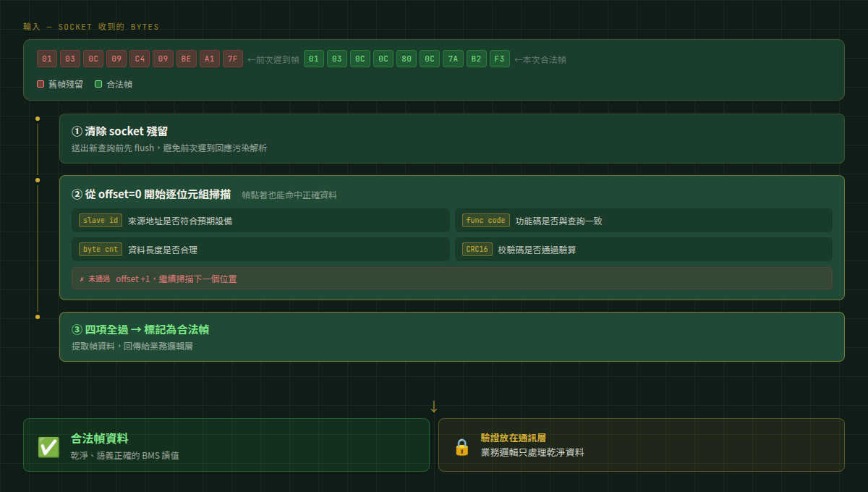Select the green F3 byte chip
Image resolution: width=868 pixels, height=492 pixels.
click(x=500, y=59)
